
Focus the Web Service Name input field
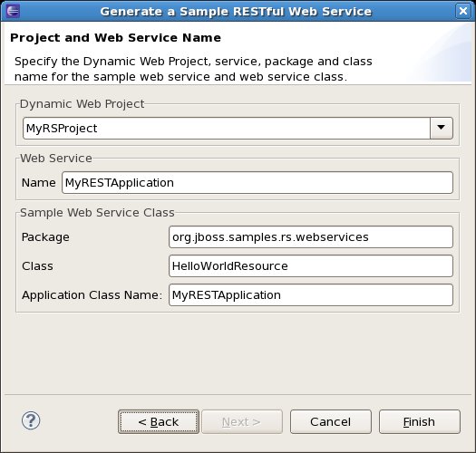pos(257,183)
